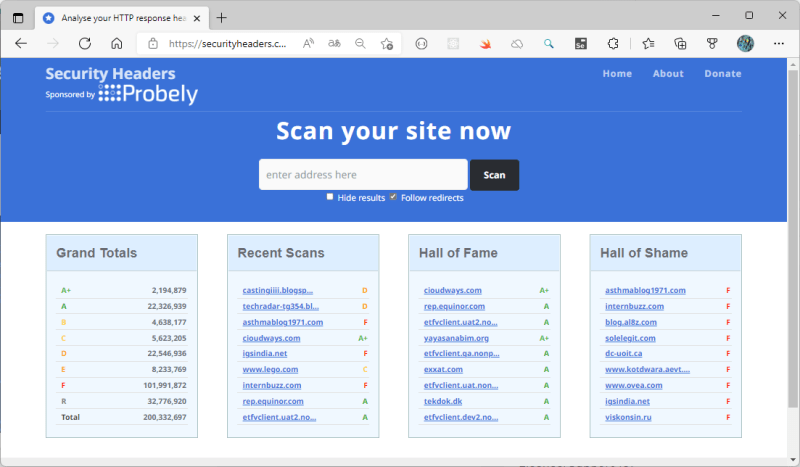This screenshot has width=800, height=467.
Task: Open etfvclient.dev2.no... Hall of Fame link
Action: pos(461,417)
